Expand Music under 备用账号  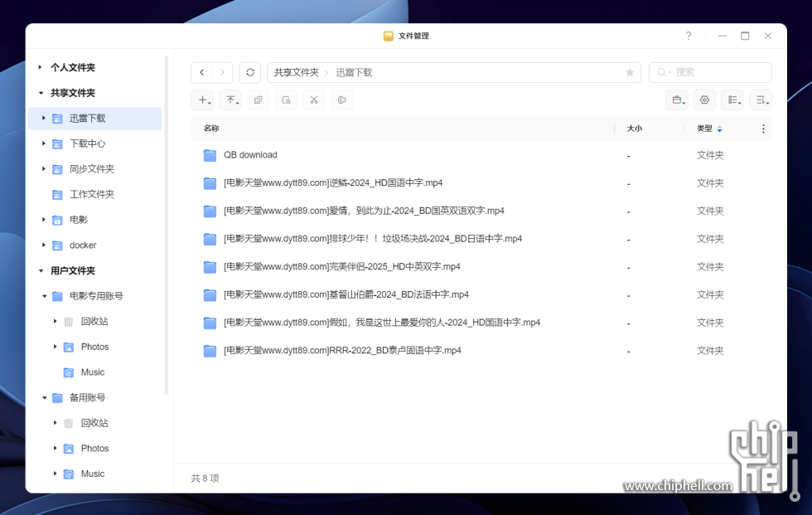tap(55, 474)
